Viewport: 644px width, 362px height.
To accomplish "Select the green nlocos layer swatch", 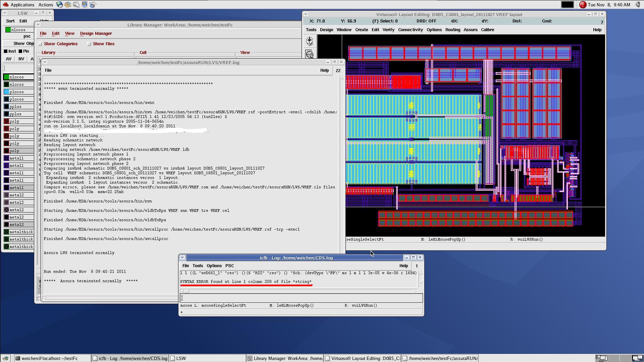I will (x=7, y=77).
